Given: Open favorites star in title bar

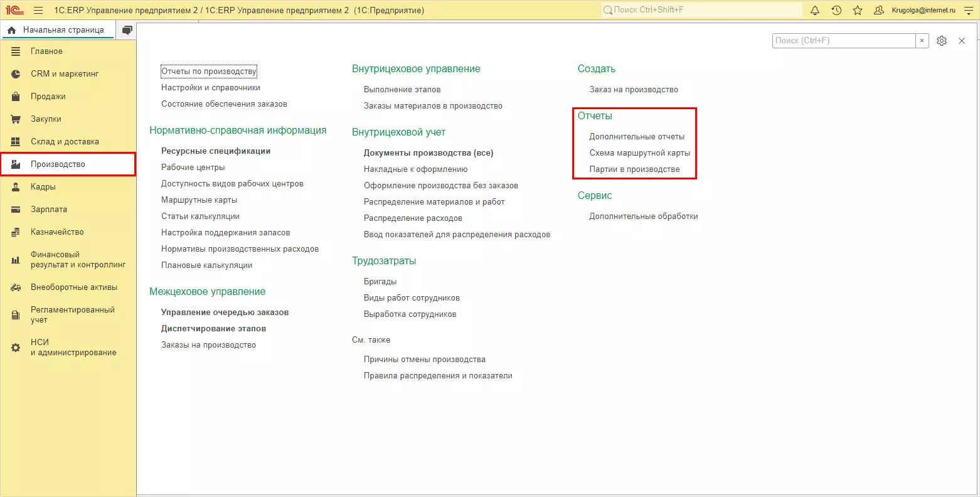Looking at the screenshot, I should click(858, 10).
